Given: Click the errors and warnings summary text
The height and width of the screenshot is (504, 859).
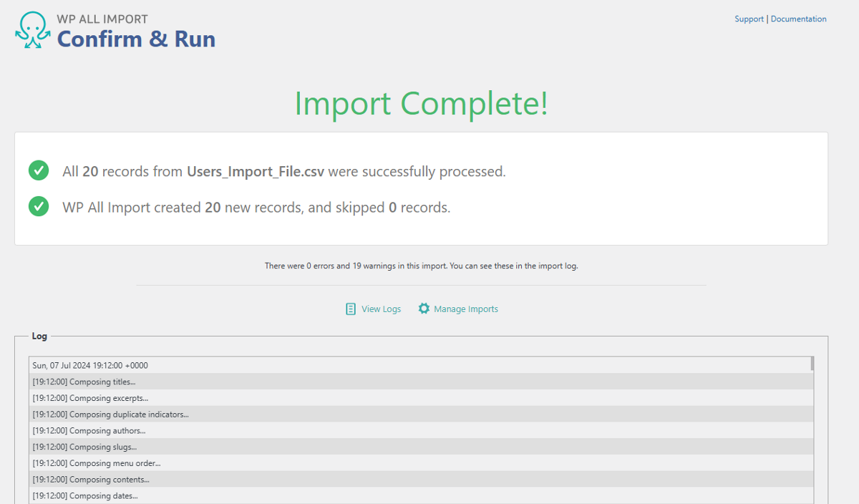Looking at the screenshot, I should coord(421,266).
